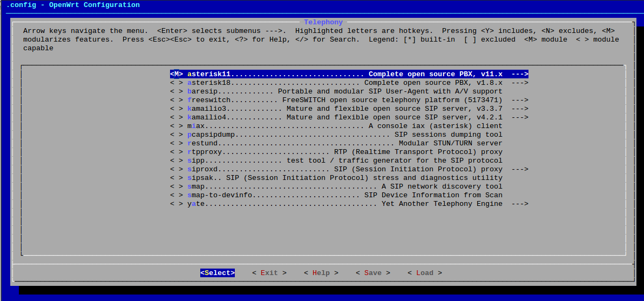Image resolution: width=644 pixels, height=301 pixels.
Task: Toggle the < > selector for freeswitch
Action: coord(176,100)
